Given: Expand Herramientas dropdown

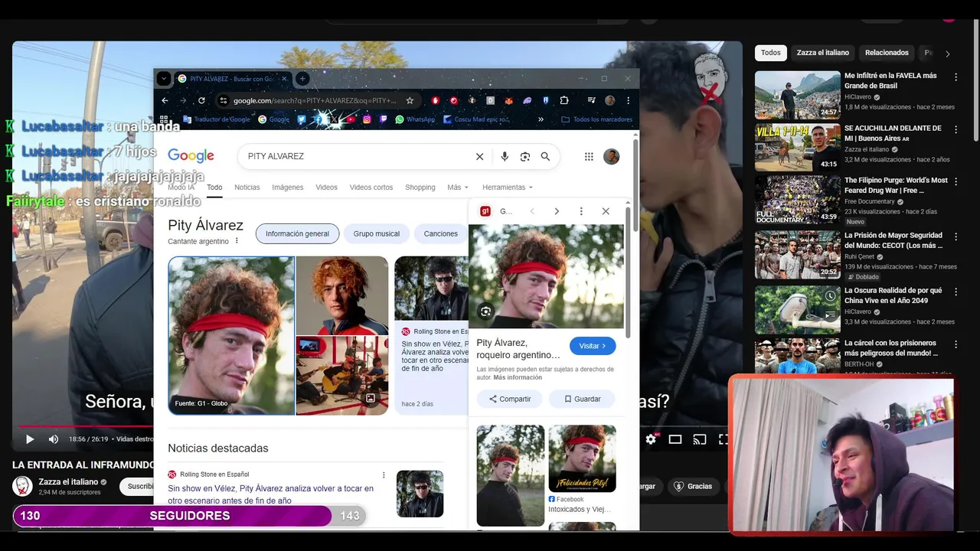Looking at the screenshot, I should (x=507, y=187).
